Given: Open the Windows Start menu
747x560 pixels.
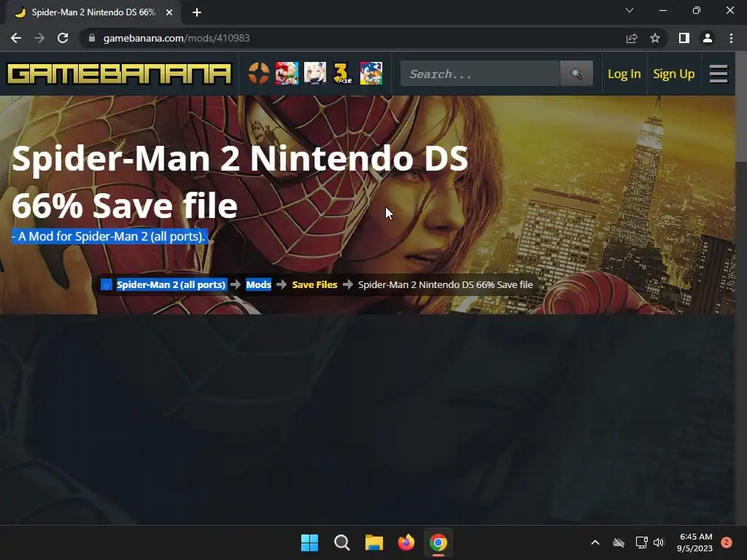Looking at the screenshot, I should coord(309,542).
